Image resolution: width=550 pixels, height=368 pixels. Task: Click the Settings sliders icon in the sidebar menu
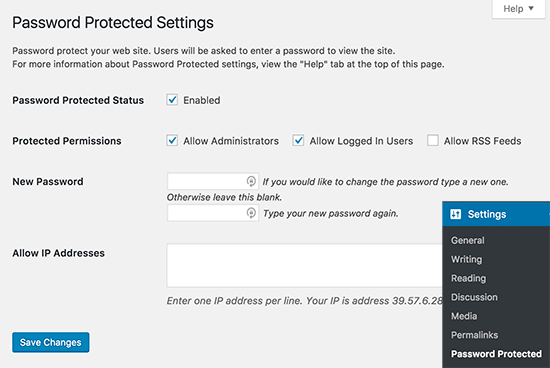tap(455, 214)
